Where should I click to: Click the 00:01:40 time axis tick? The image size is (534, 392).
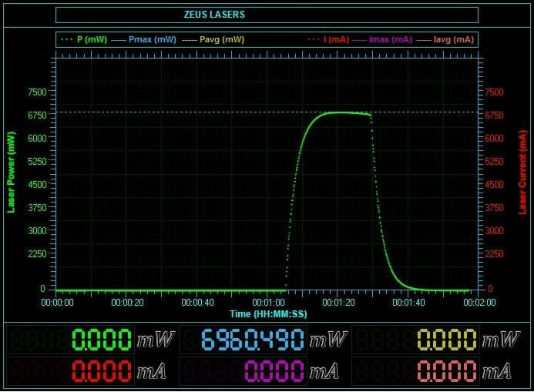point(408,303)
